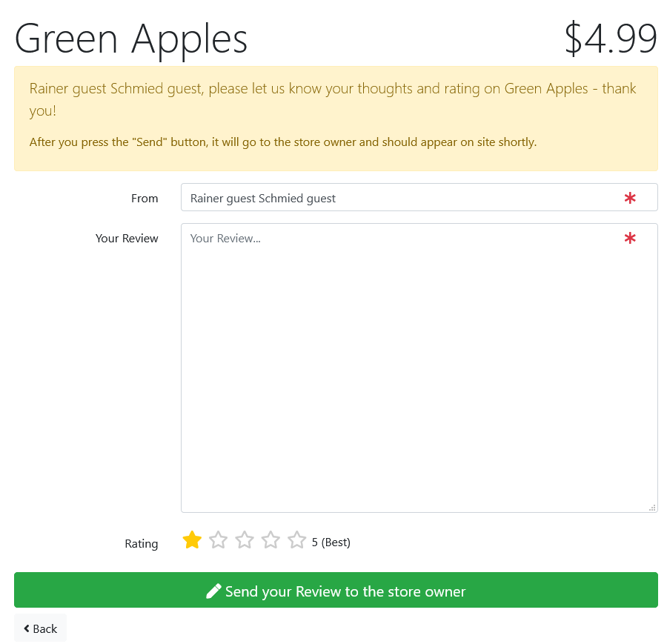Click the textarea resize grip corner

click(x=652, y=508)
